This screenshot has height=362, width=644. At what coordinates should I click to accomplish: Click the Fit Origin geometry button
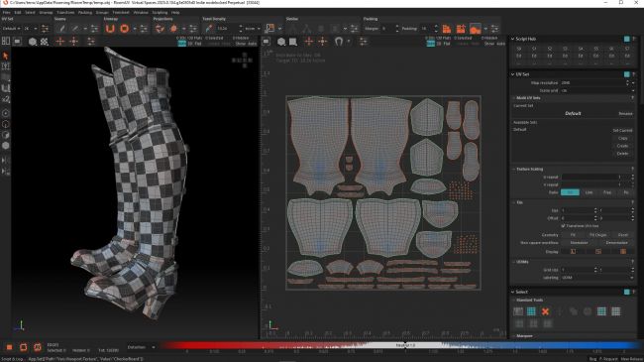coord(598,235)
